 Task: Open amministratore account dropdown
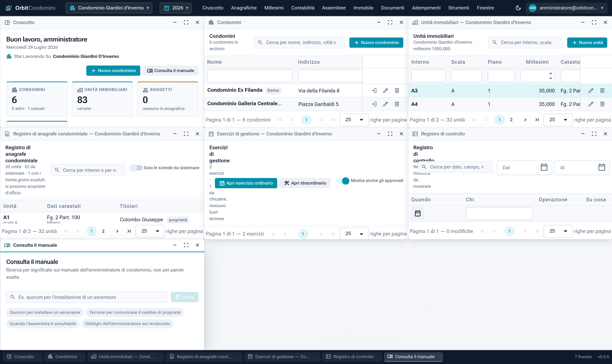(x=567, y=8)
